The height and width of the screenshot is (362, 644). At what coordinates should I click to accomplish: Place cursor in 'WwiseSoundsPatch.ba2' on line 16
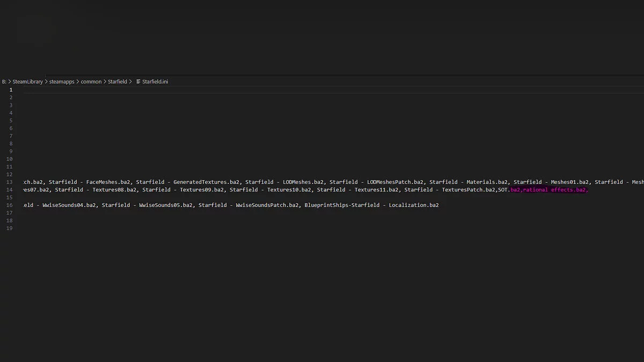[x=268, y=205]
